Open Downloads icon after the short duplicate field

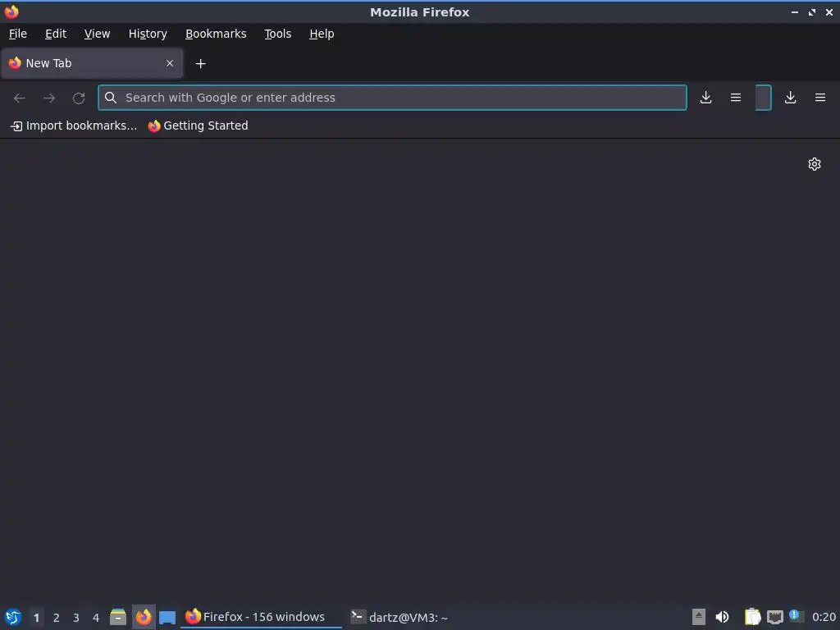click(790, 98)
